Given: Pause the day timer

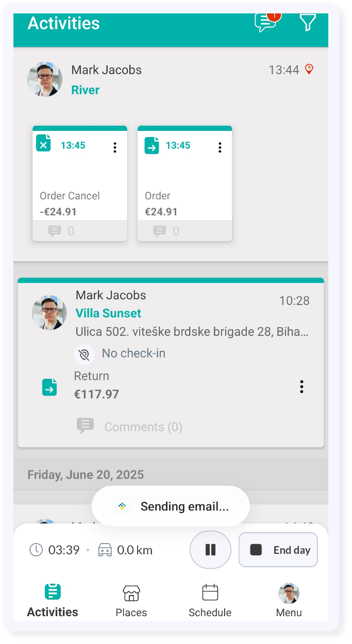Looking at the screenshot, I should click(210, 550).
